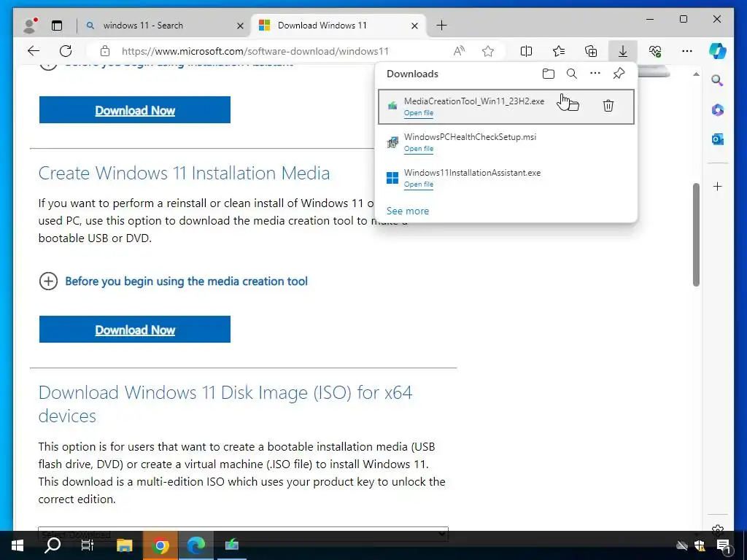The width and height of the screenshot is (747, 560).
Task: Open a new tab with plus button
Action: coord(441,26)
